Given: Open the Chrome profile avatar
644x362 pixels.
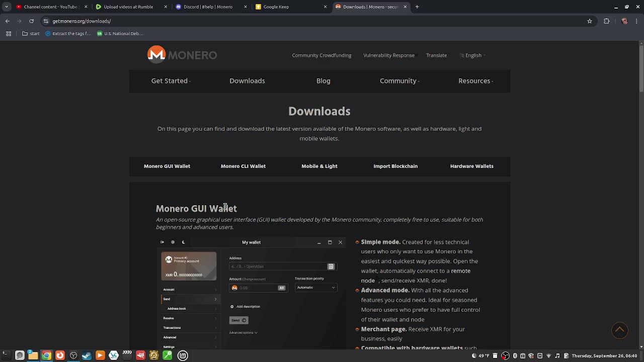Looking at the screenshot, I should click(624, 21).
